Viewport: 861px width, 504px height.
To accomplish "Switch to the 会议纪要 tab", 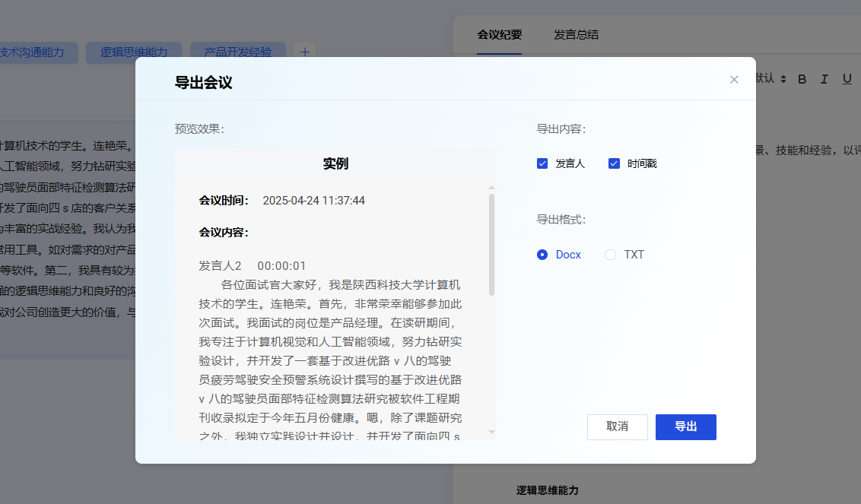I will click(x=500, y=35).
